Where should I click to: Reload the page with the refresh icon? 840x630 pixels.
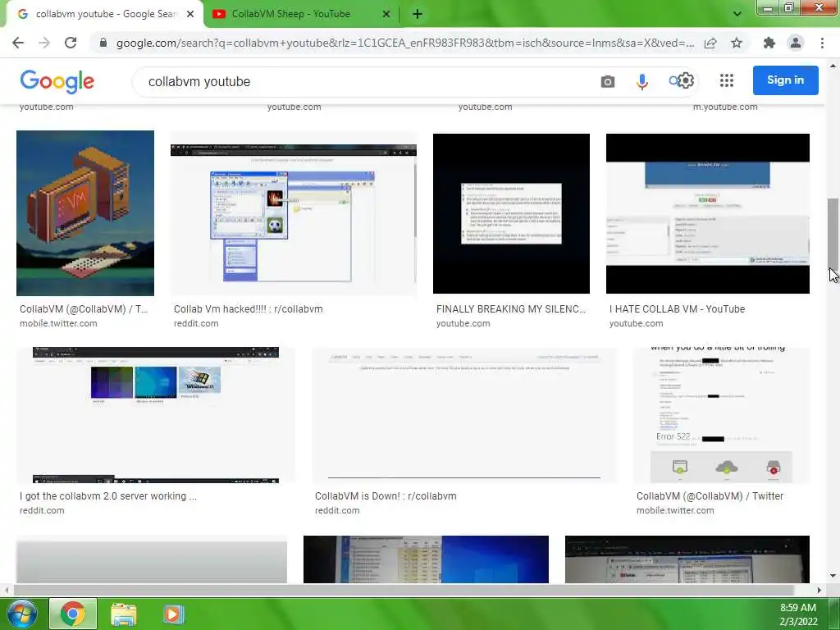tap(71, 43)
